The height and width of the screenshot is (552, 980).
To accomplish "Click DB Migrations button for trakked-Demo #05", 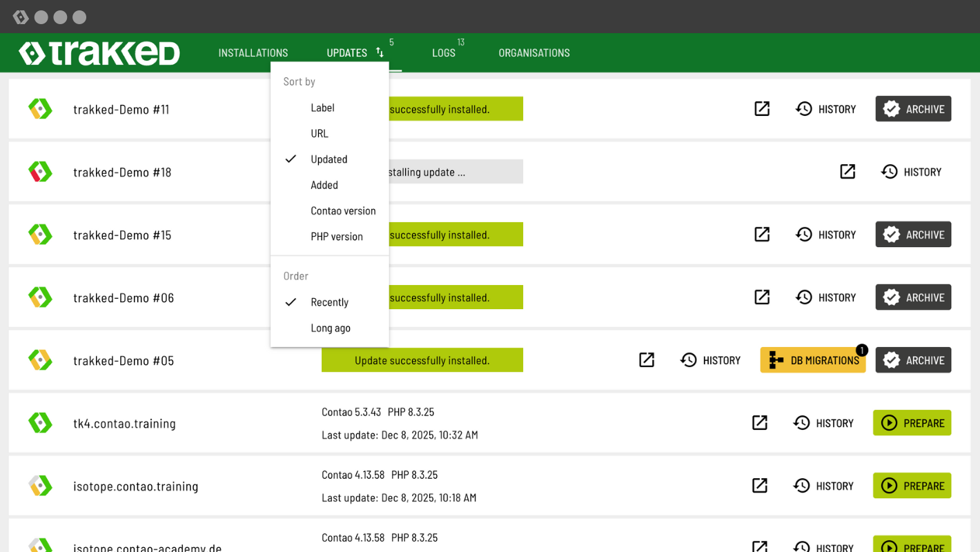I will (813, 360).
